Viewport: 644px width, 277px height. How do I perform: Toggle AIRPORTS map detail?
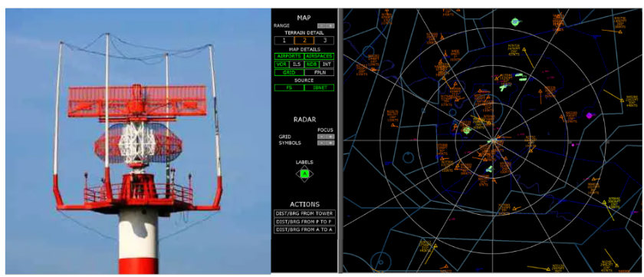point(289,56)
